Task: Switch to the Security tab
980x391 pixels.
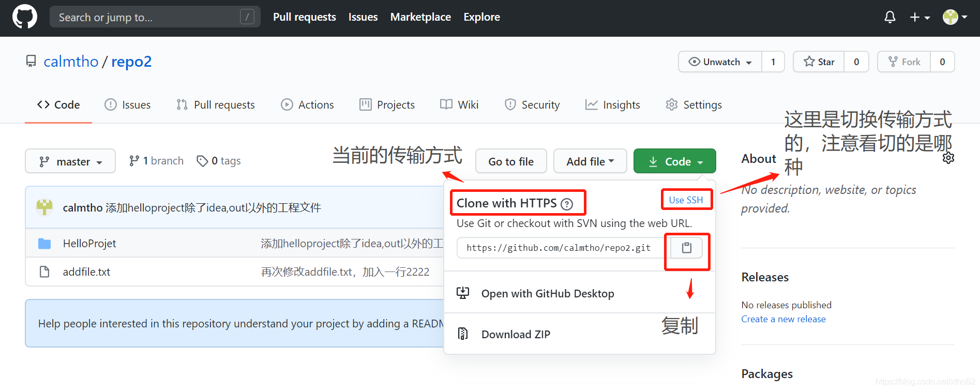Action: pos(532,105)
